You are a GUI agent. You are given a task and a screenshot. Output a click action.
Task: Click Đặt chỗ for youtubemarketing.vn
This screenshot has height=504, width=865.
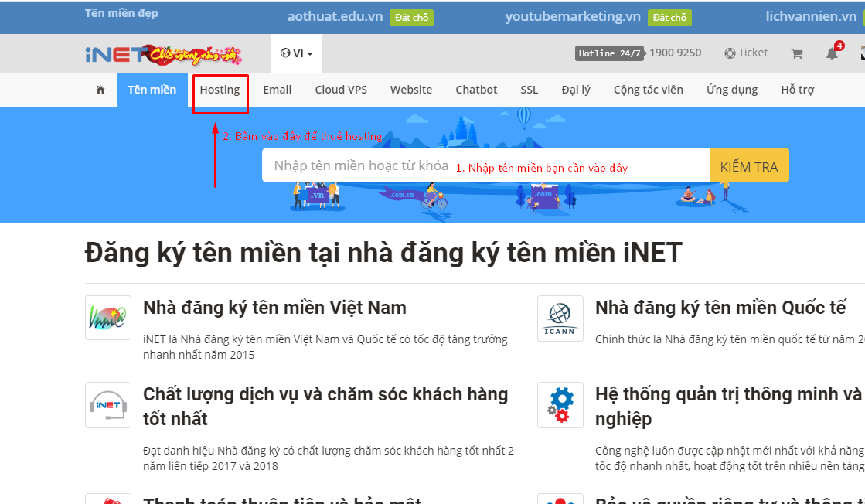tap(669, 18)
